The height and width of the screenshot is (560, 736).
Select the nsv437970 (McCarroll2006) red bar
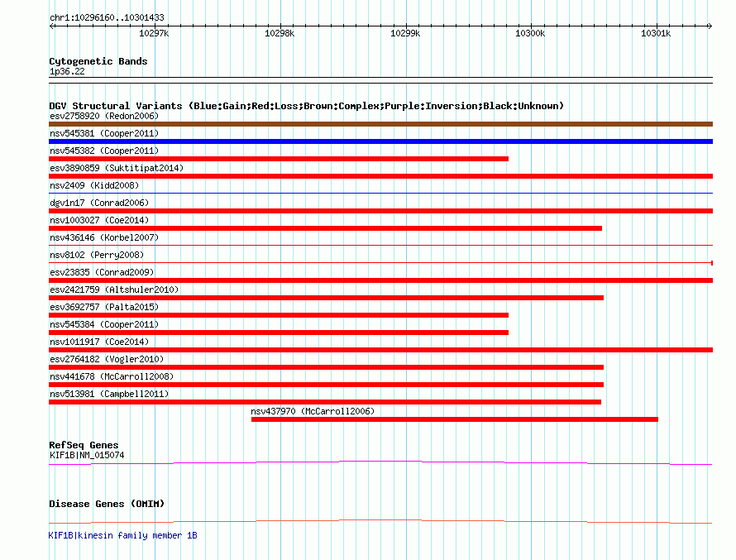pos(454,419)
